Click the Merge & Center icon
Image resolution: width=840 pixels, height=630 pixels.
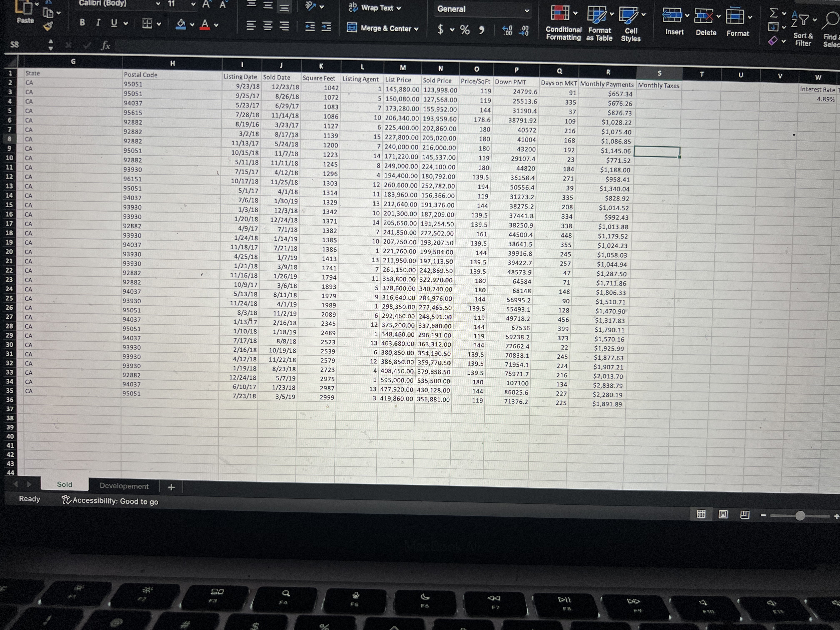[x=352, y=28]
